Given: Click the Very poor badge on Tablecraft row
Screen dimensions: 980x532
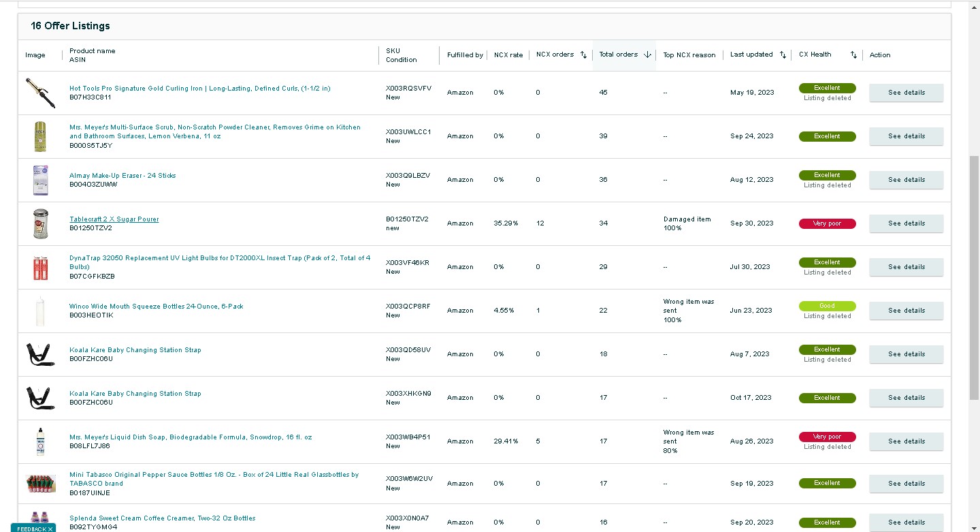Looking at the screenshot, I should coord(827,223).
